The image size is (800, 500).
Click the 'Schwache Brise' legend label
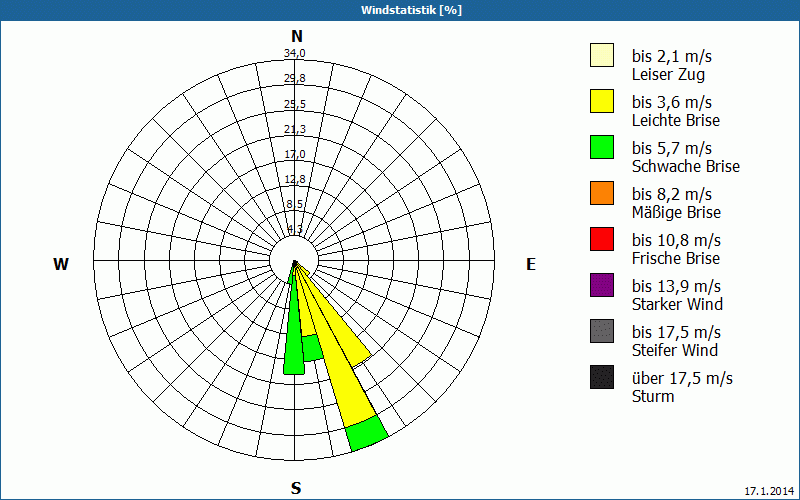(686, 166)
